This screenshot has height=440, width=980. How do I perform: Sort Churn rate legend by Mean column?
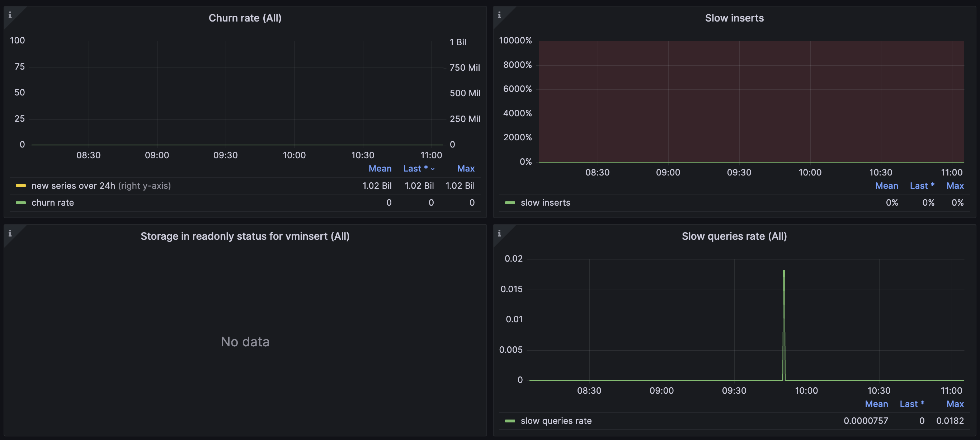click(380, 169)
